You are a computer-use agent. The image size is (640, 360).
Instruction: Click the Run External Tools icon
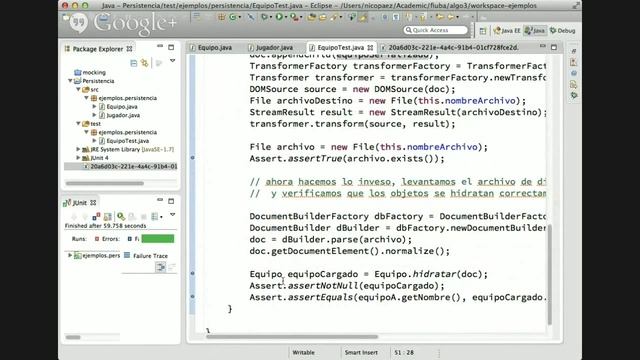click(294, 17)
